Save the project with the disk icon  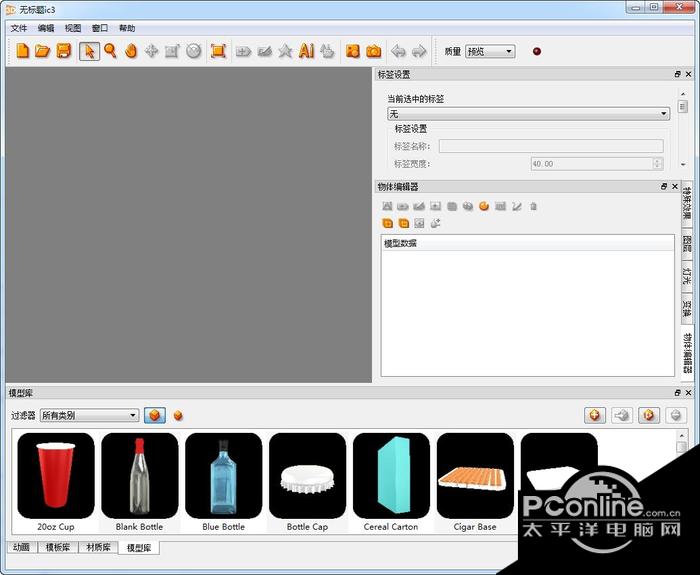[x=64, y=51]
